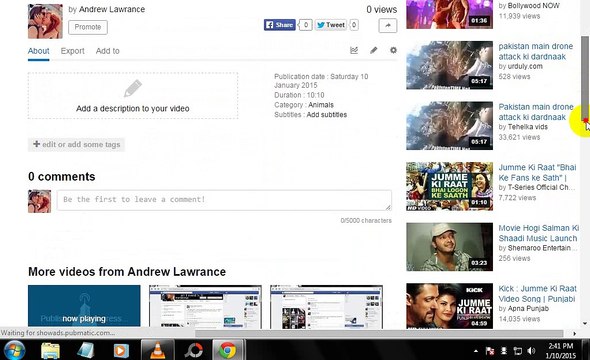590x360 pixels.
Task: Open pakistan main drone video by urduly.com
Action: [535, 52]
